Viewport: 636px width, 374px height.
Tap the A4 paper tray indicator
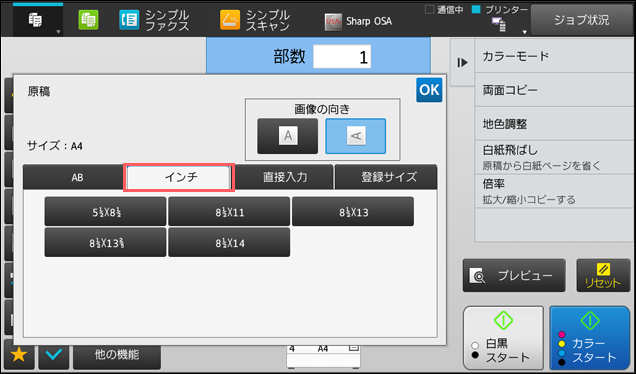pyautogui.click(x=323, y=357)
